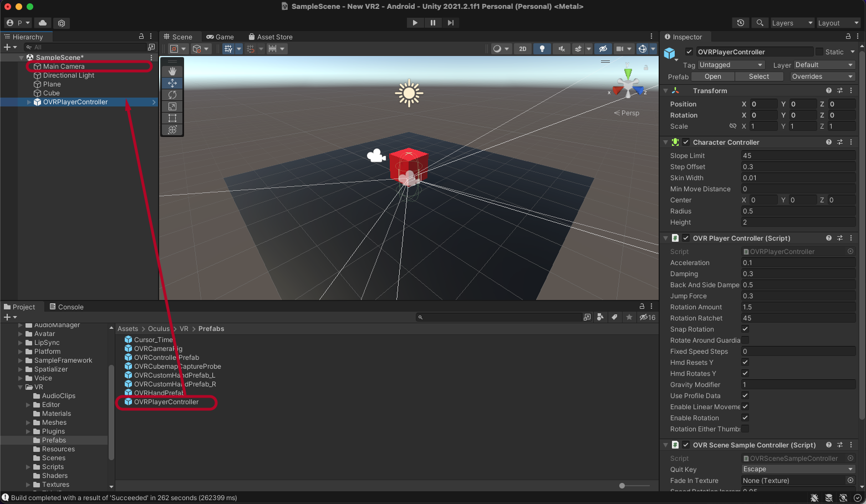This screenshot has height=504, width=866.
Task: Switch to the Game tab
Action: click(220, 37)
